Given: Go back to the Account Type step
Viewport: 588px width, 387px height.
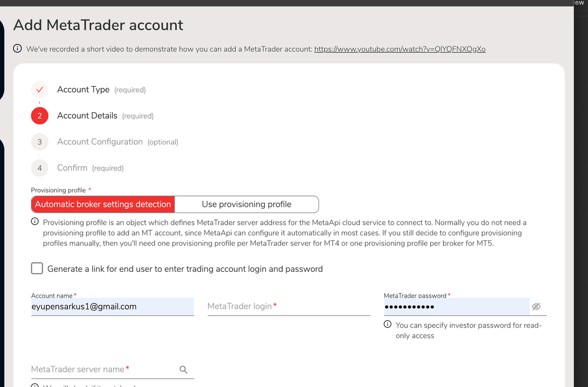Looking at the screenshot, I should tap(83, 89).
